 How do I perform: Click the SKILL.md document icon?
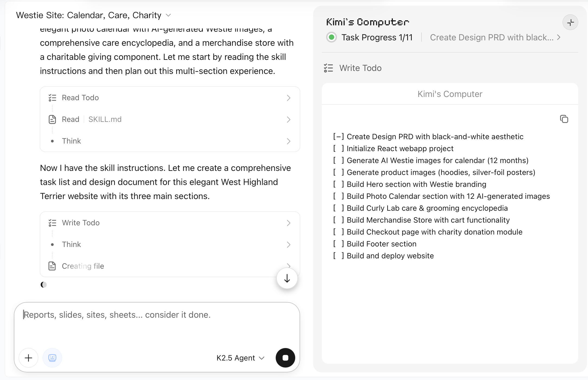(x=52, y=119)
